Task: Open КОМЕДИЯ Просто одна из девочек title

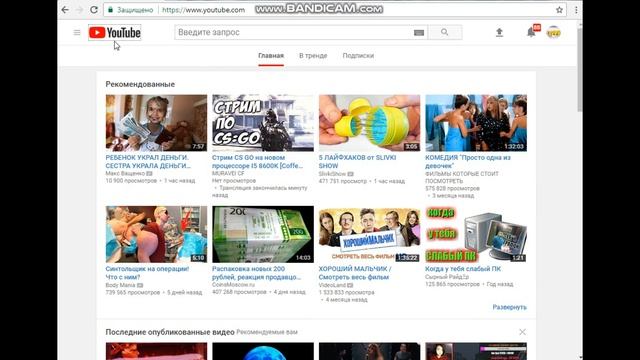Action: click(x=468, y=162)
